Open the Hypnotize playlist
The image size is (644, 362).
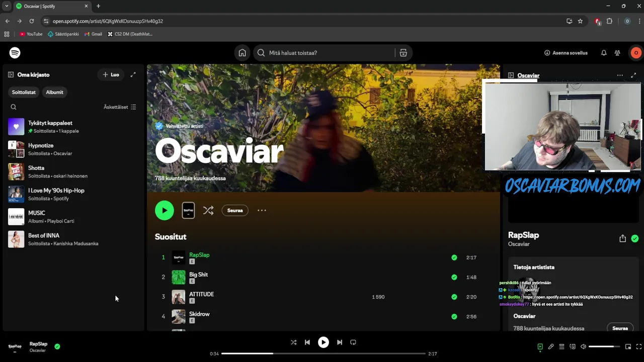click(x=73, y=149)
